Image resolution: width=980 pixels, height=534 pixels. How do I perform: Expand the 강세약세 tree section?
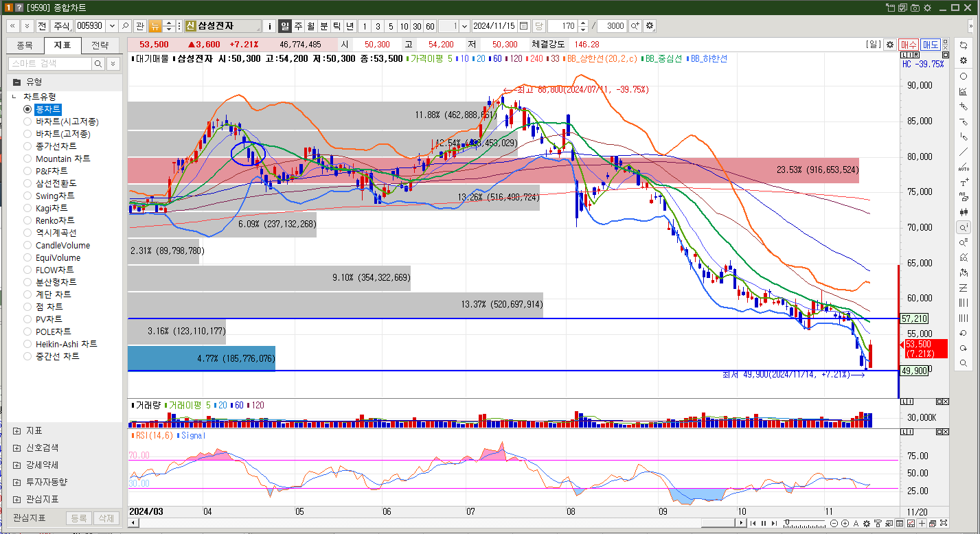click(16, 465)
